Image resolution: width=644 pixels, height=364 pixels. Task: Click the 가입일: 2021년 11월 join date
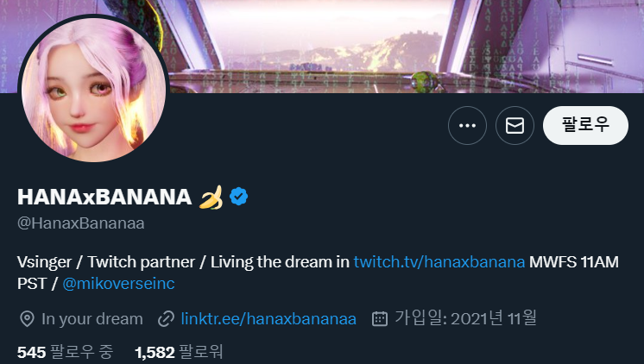(x=465, y=318)
